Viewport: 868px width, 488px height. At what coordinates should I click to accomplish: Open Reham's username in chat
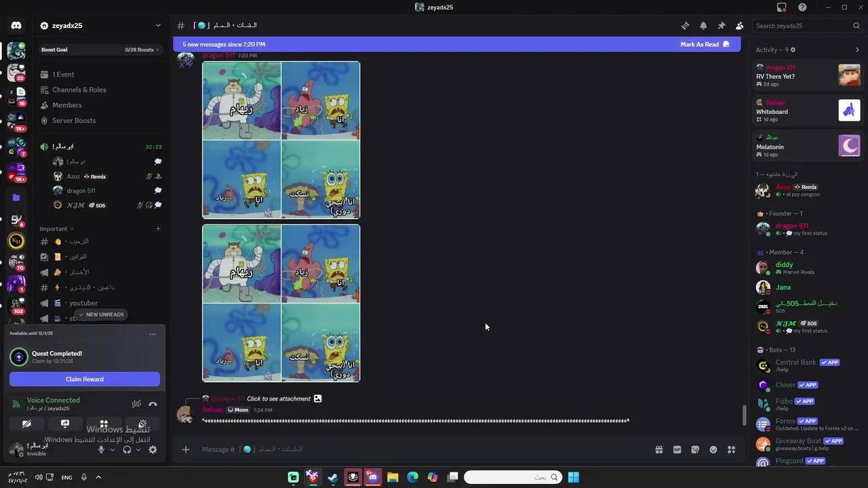(x=213, y=410)
